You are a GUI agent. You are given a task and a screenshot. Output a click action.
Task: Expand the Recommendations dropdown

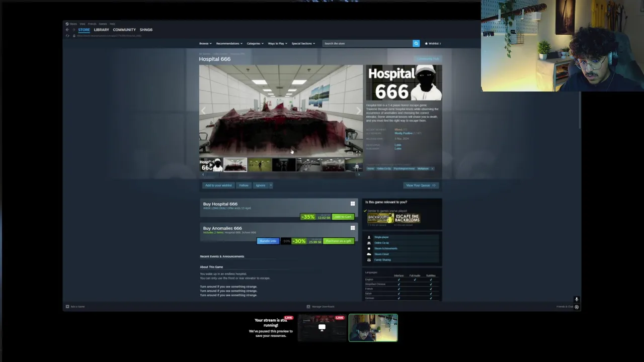[x=229, y=43]
